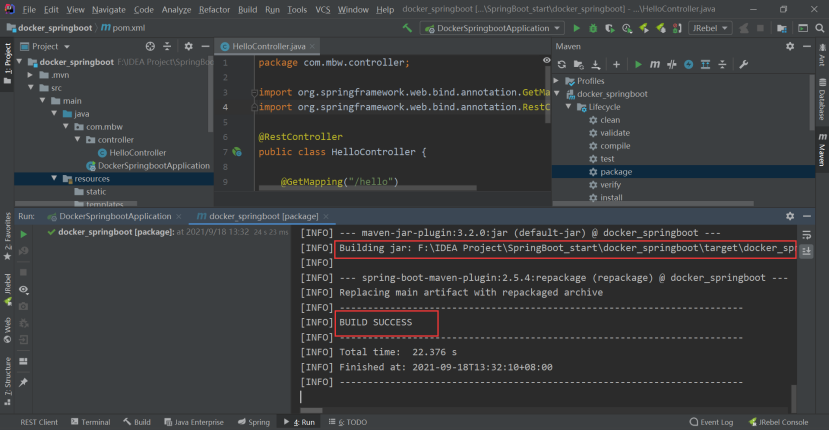Collapse all nodes in Maven panel
Viewport: 830px width, 430px height.
(x=722, y=65)
